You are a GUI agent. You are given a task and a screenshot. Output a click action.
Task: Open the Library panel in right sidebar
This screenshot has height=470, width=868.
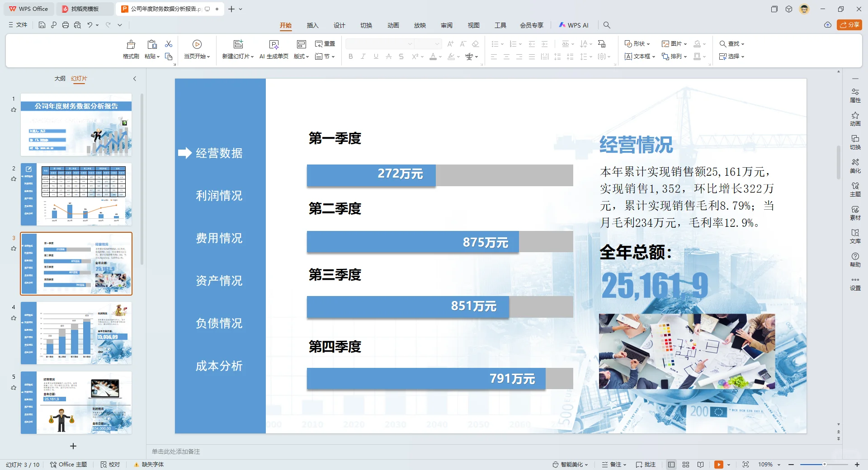pyautogui.click(x=855, y=237)
